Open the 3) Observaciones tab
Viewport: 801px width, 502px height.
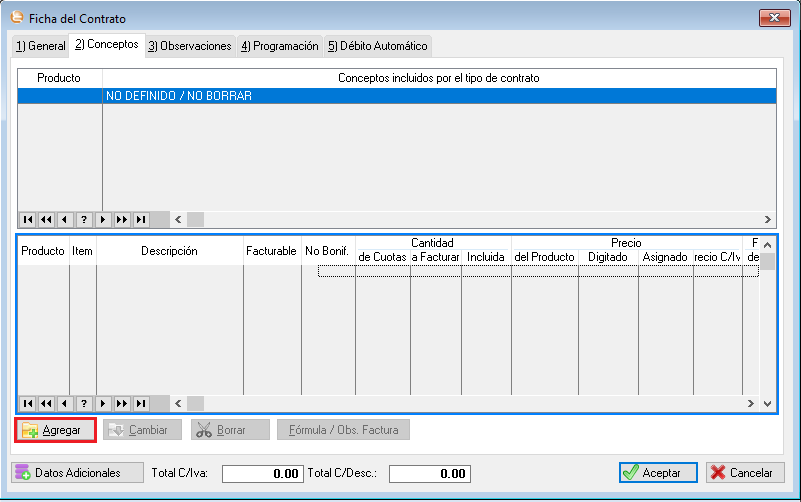(x=189, y=46)
